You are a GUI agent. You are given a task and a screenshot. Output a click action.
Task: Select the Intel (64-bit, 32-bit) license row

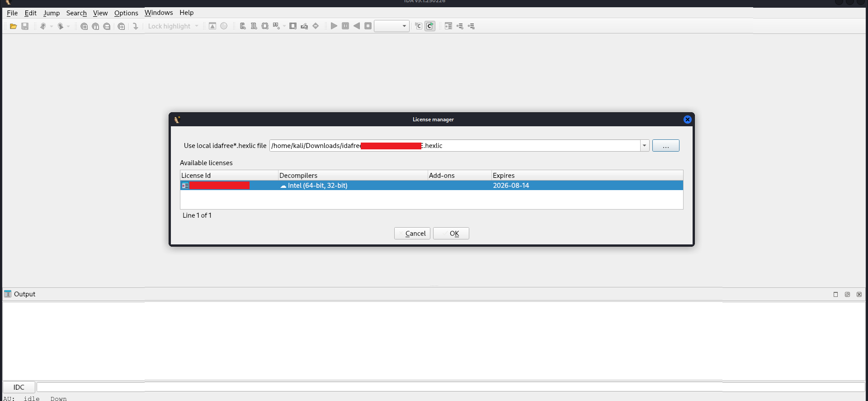(x=432, y=186)
